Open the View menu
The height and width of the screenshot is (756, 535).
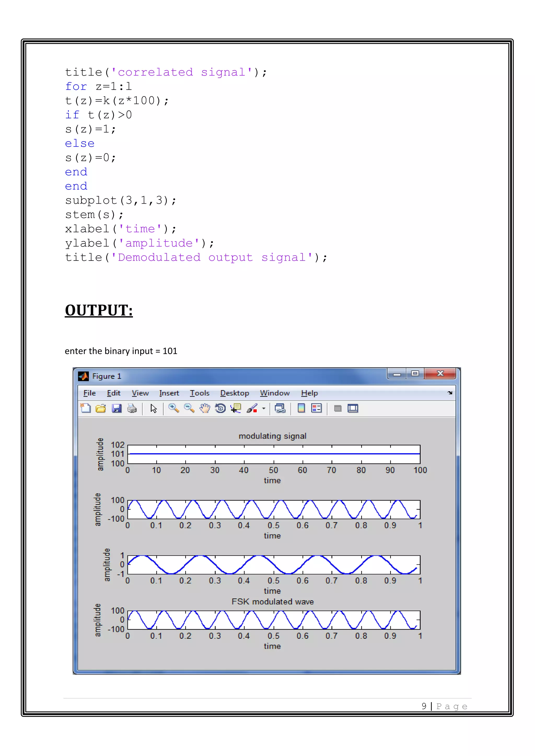click(x=140, y=393)
